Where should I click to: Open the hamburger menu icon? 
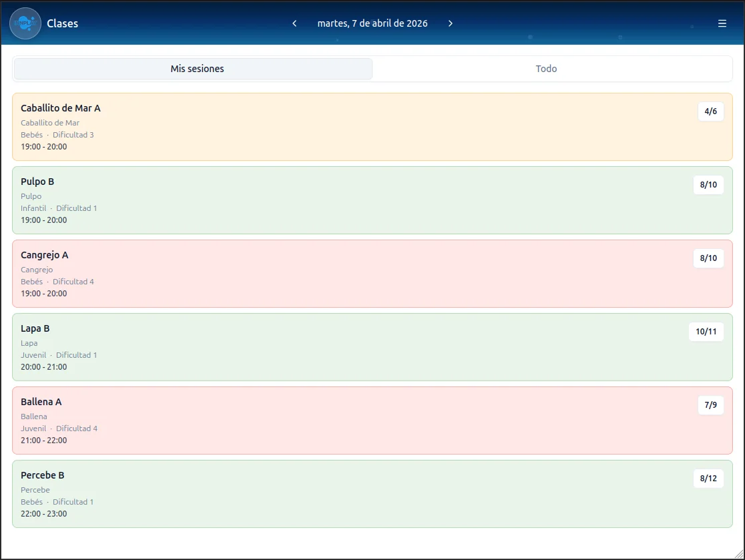[x=722, y=23]
